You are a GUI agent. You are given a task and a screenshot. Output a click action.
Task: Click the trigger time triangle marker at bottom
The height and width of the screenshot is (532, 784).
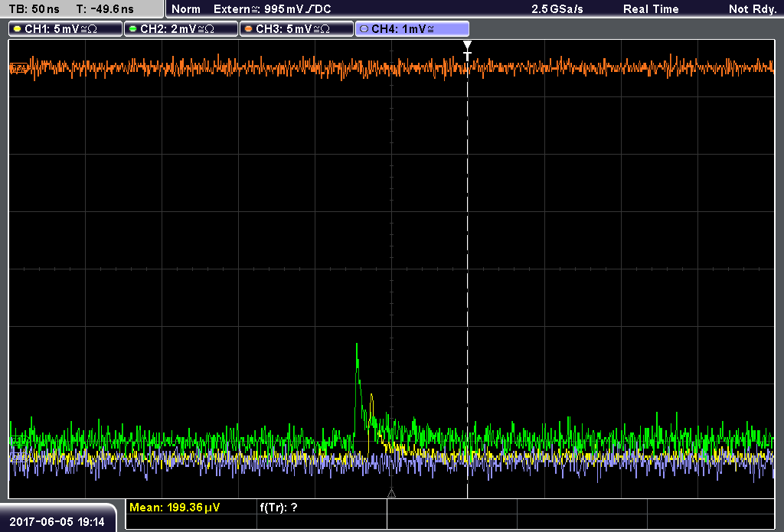(x=391, y=494)
